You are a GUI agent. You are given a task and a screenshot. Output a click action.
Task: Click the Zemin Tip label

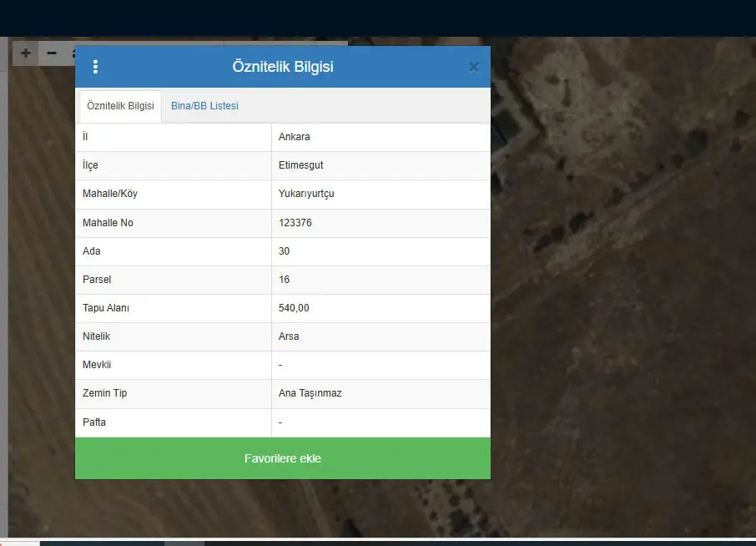104,393
